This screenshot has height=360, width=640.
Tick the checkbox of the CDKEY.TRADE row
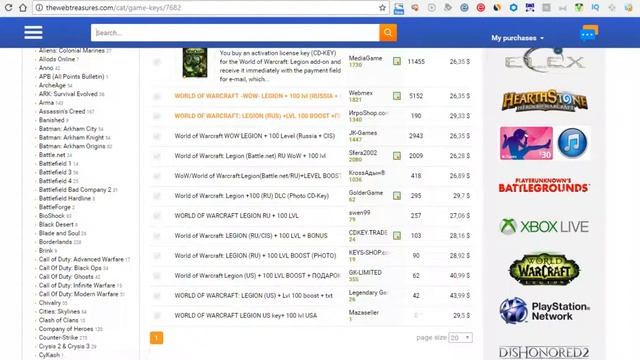point(157,236)
